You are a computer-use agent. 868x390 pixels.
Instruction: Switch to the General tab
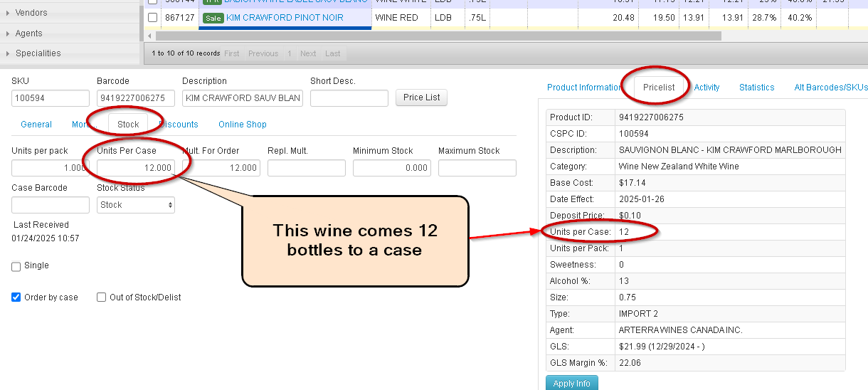tap(36, 125)
